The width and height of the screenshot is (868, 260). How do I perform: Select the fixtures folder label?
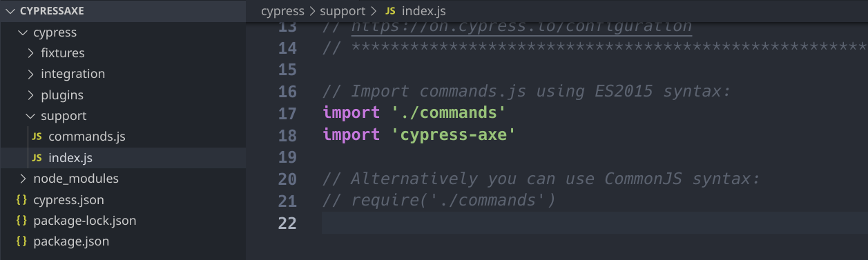pyautogui.click(x=63, y=53)
